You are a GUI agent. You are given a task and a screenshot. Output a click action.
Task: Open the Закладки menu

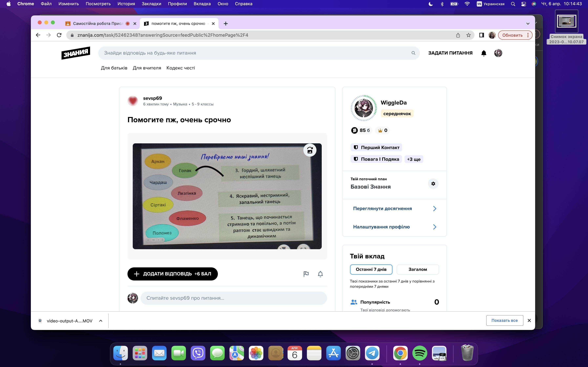tap(151, 4)
